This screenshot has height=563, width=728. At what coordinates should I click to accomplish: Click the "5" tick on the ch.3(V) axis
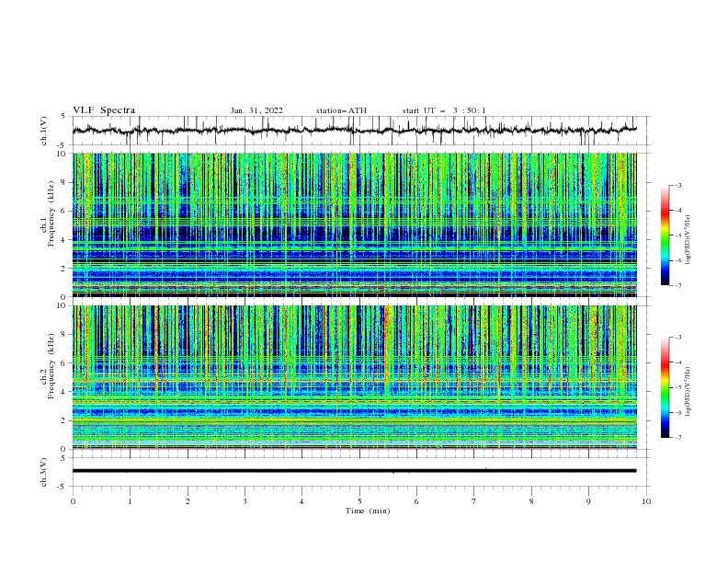pos(64,458)
